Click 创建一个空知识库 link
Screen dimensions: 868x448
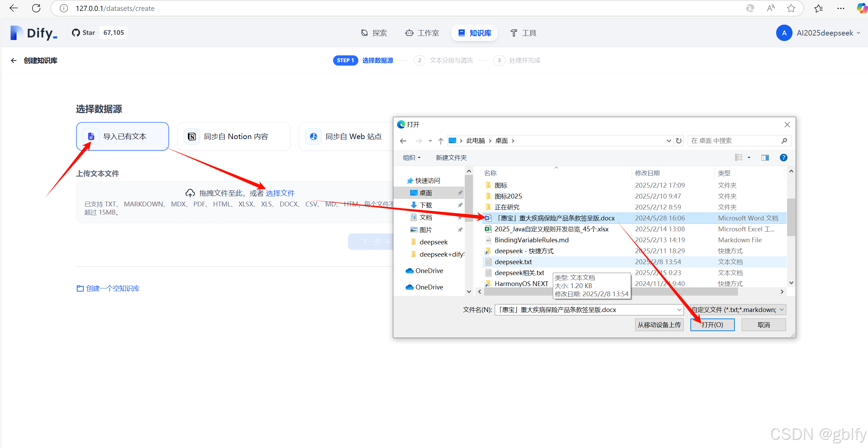(x=108, y=288)
